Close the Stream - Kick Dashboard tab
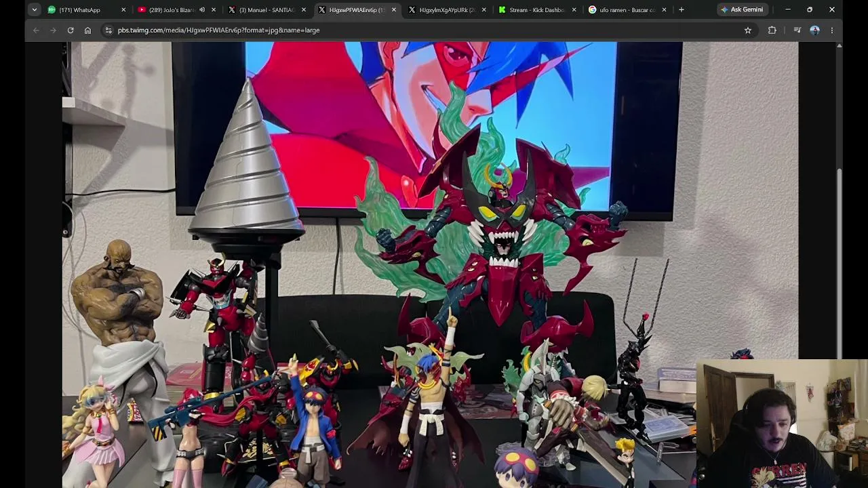868x488 pixels. pos(574,9)
